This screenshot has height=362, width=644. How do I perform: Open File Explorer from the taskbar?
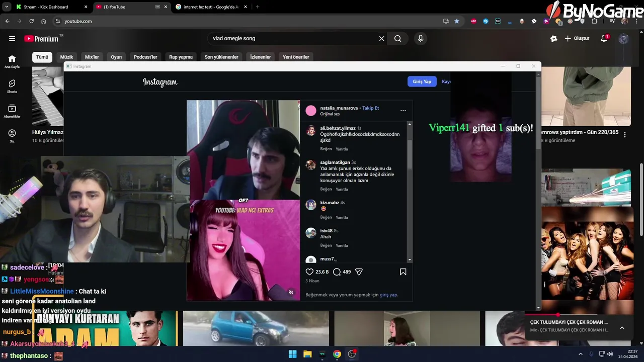(x=307, y=354)
